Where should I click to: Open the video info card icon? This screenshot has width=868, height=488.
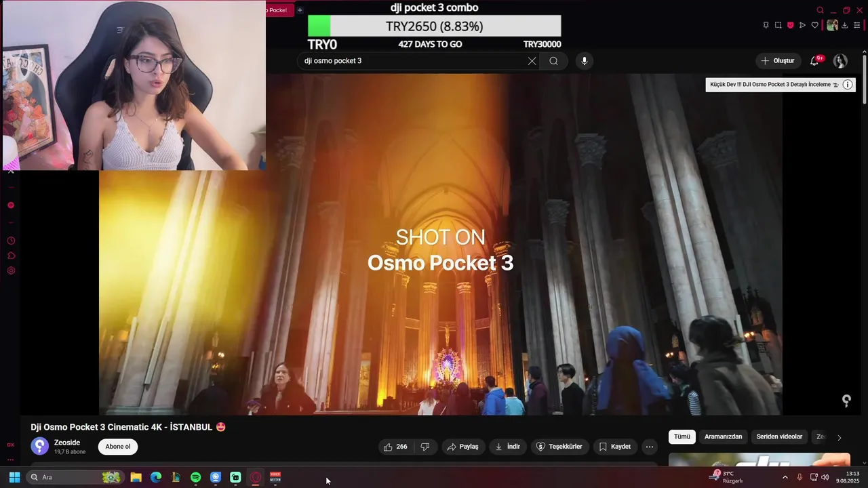click(x=848, y=85)
